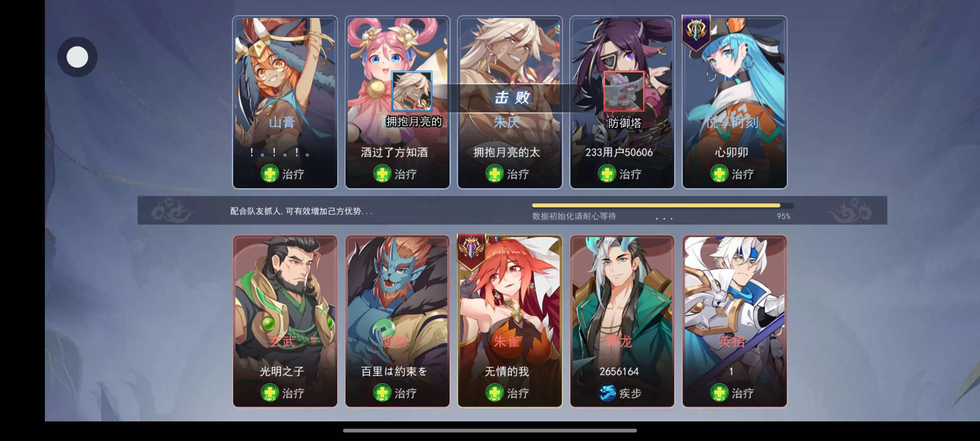980x441 pixels.
Task: Click the player name 233用户50606
Action: (619, 152)
